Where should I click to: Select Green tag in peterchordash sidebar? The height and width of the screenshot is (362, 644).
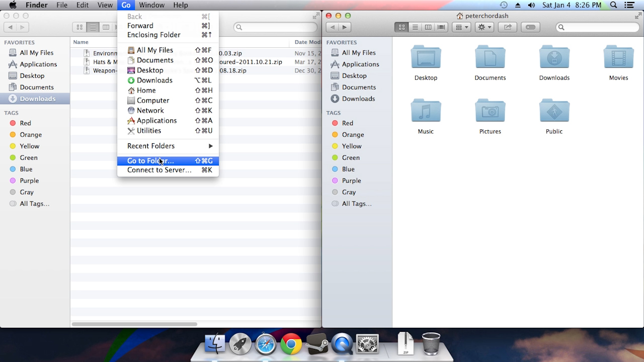coord(357,158)
